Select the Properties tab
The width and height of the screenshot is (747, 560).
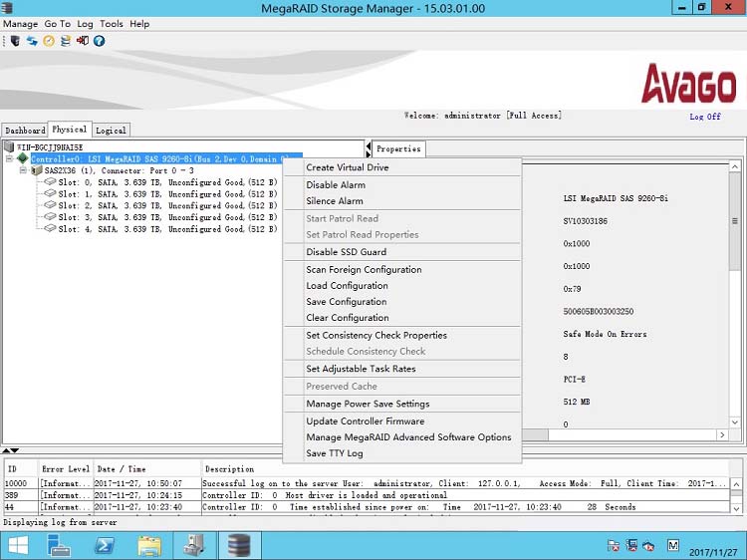398,148
